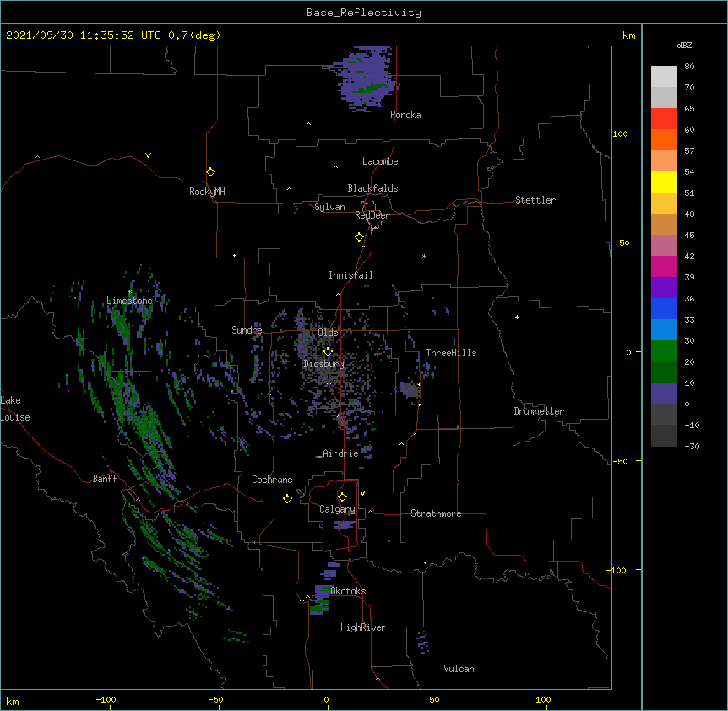Select the green 30 dBZ color swatch

pos(664,351)
